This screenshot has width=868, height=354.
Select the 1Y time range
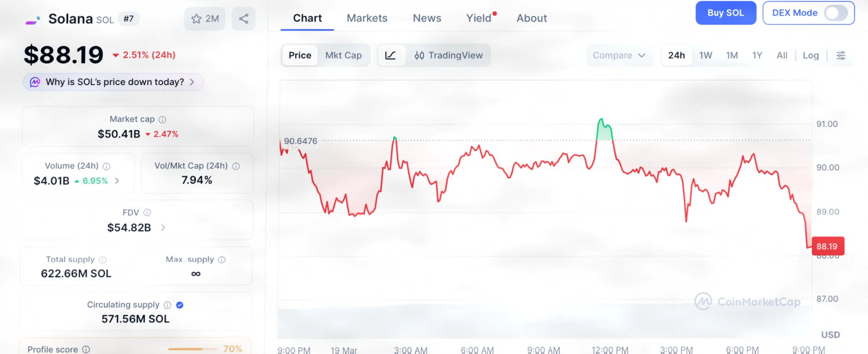(757, 55)
